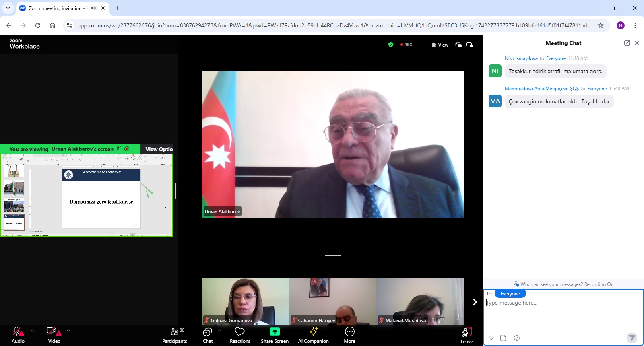Open the View layout menu
This screenshot has height=346, width=644.
pyautogui.click(x=440, y=45)
